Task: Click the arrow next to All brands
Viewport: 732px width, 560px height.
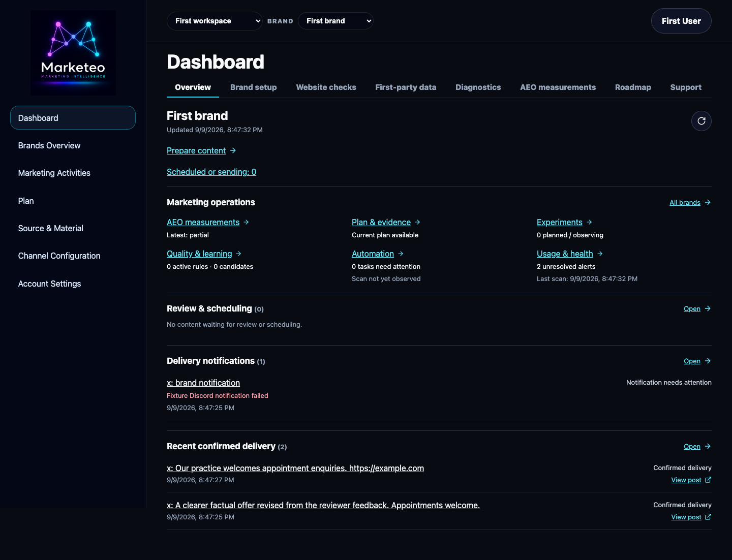Action: (708, 202)
